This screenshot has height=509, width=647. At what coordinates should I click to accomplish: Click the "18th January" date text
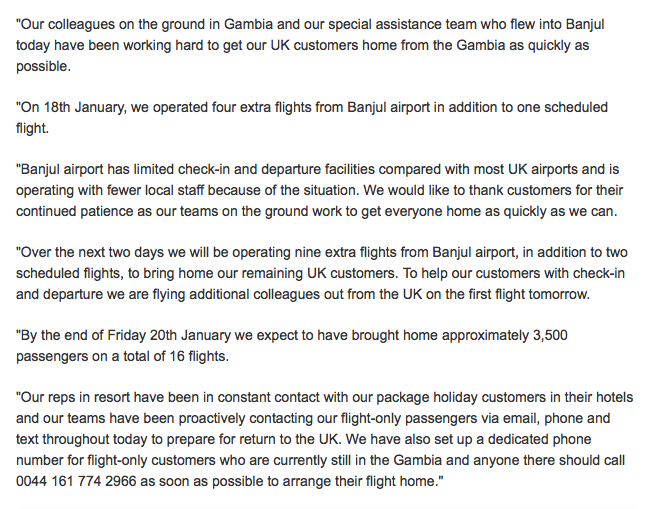(x=87, y=107)
